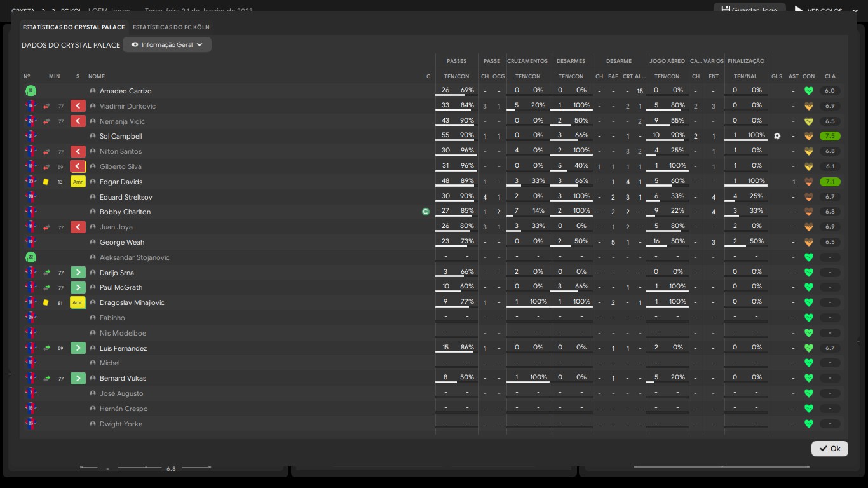This screenshot has height=488, width=868.
Task: Click the person icon beside Fabinho
Action: coord(93,318)
